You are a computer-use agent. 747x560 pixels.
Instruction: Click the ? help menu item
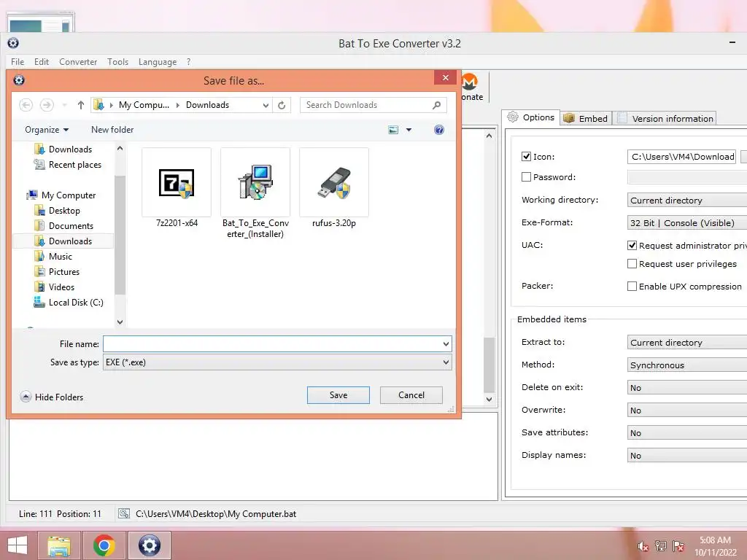point(189,62)
